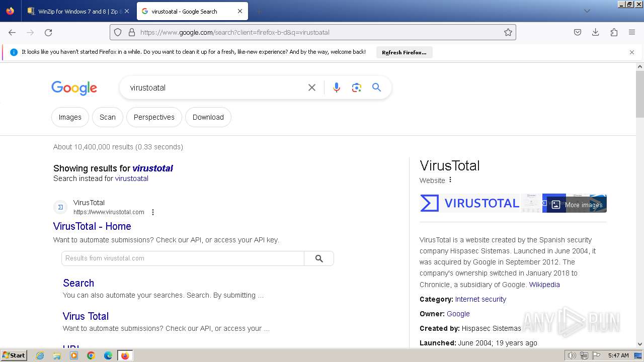Focus Results from virustotal.com input
644x362 pixels.
[183, 258]
